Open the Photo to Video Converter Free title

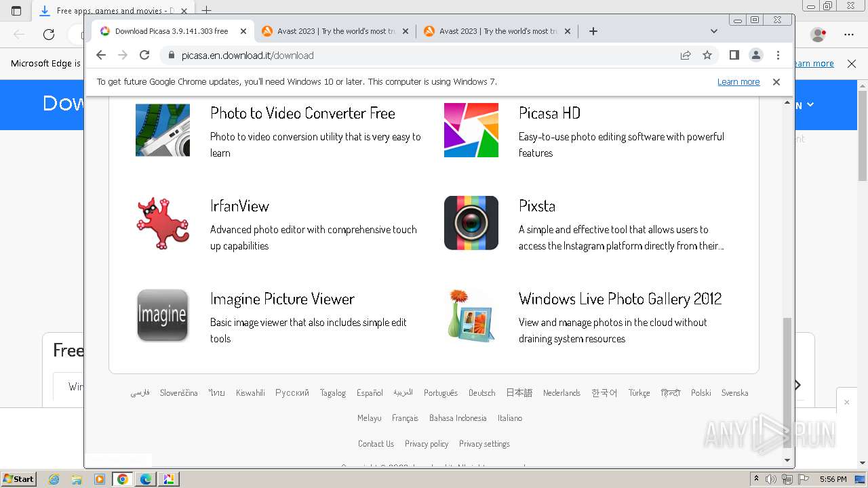tap(302, 113)
